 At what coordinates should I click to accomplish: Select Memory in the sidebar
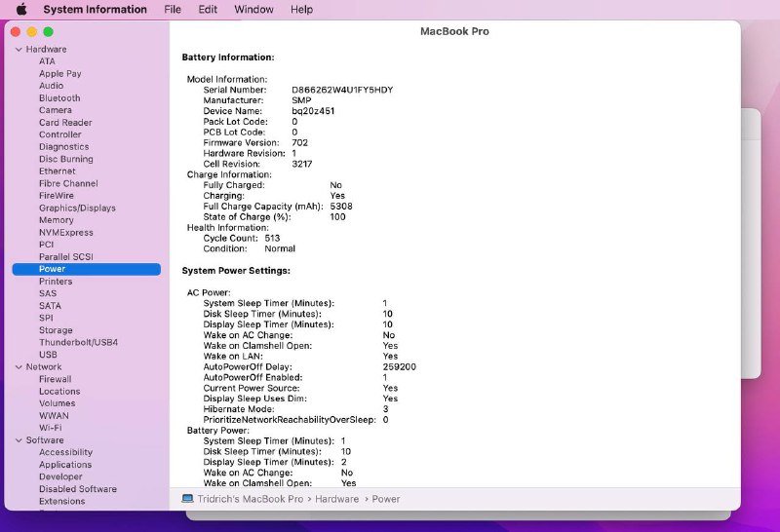point(57,220)
